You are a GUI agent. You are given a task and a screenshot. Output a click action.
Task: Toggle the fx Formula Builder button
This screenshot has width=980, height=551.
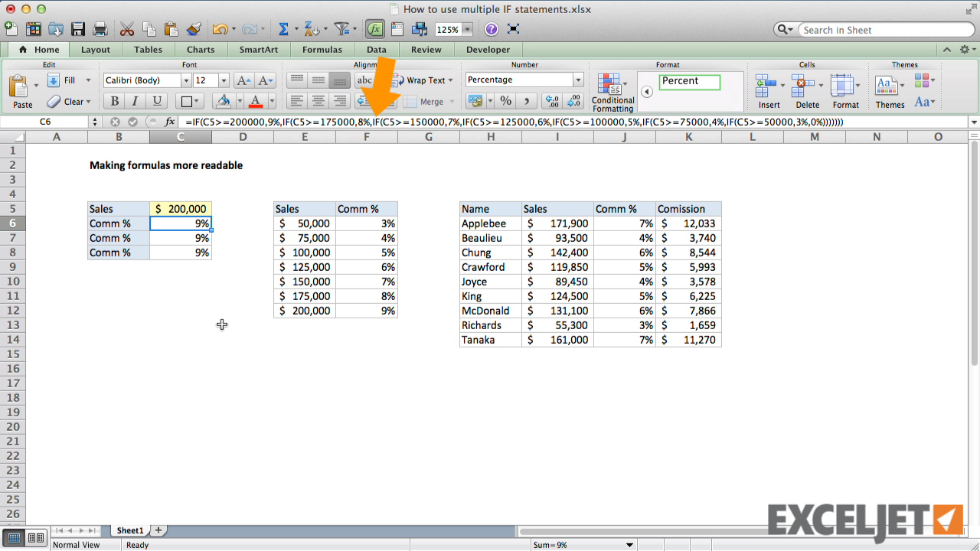[x=375, y=29]
